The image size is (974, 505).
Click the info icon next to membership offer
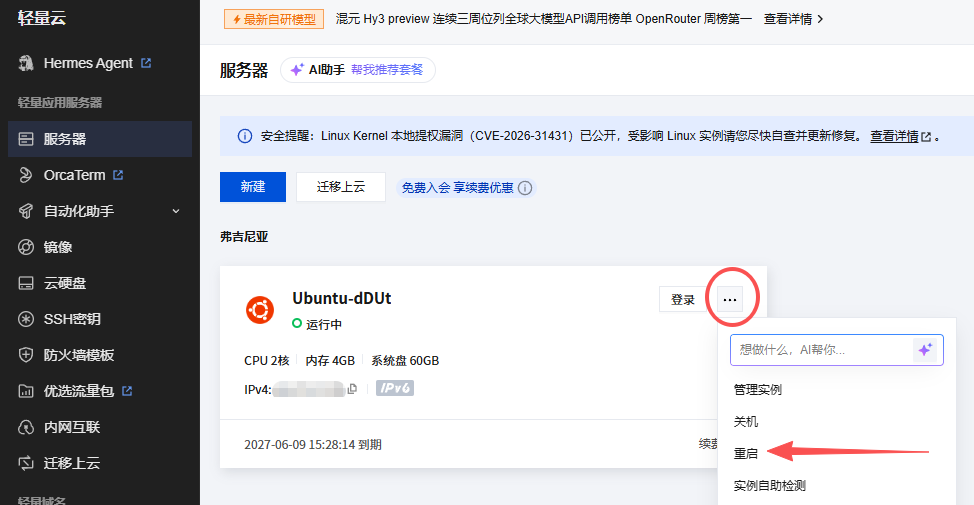coord(525,188)
